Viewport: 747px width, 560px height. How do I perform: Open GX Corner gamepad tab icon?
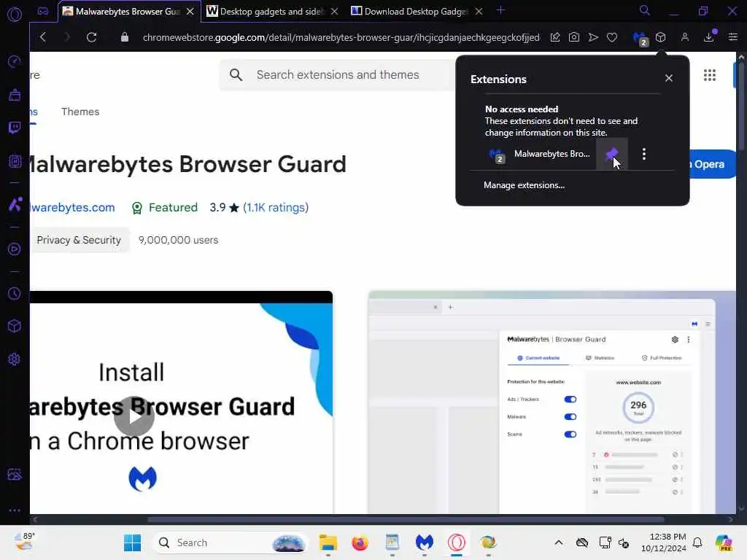[43, 12]
